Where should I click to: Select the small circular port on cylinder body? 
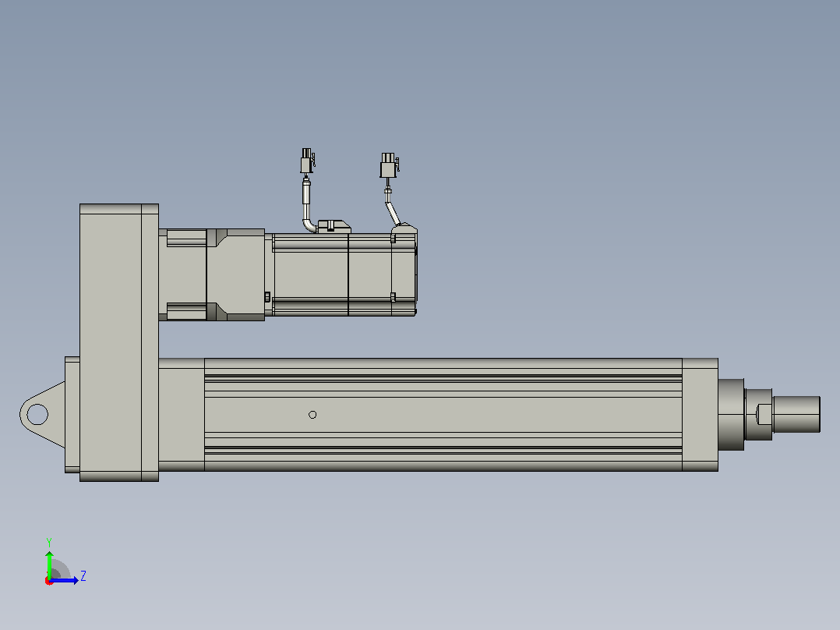[x=312, y=415]
